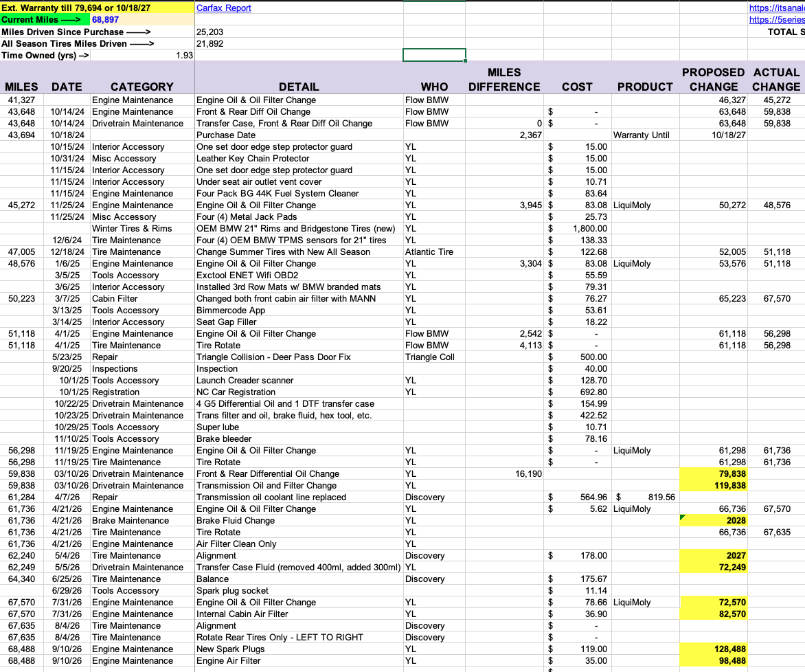Select the 819.56 product cell
Screen dimensions: 805x672
tap(646, 497)
